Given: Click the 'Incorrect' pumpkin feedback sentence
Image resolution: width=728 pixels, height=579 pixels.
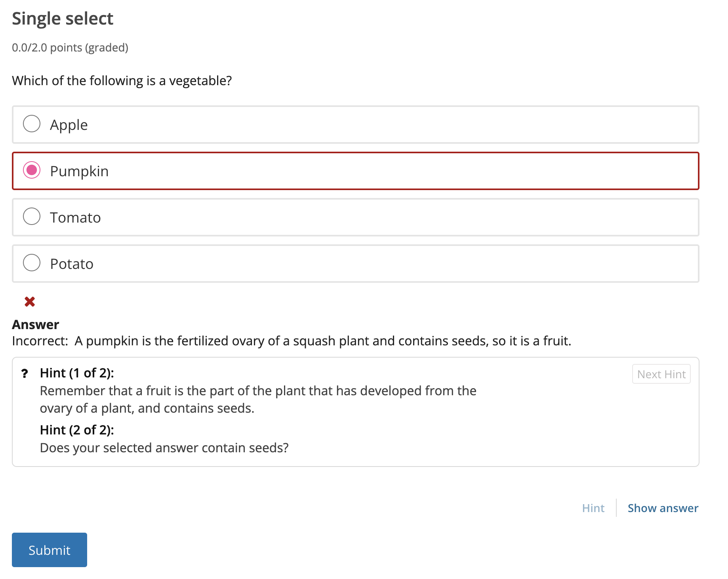Looking at the screenshot, I should [x=291, y=341].
